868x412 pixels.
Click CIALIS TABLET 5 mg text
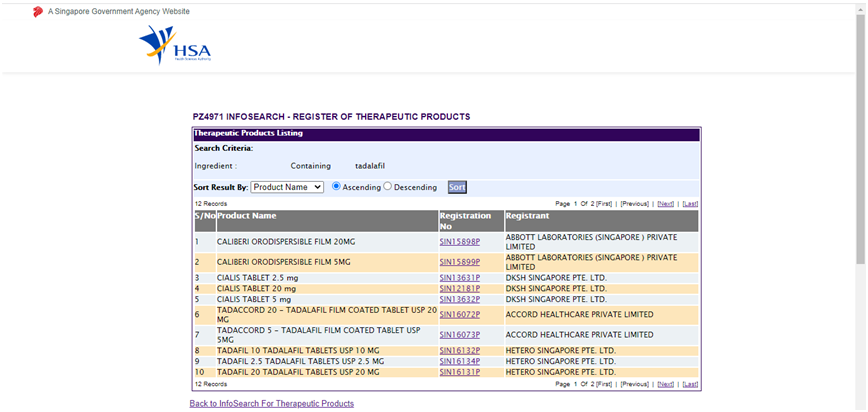[254, 299]
